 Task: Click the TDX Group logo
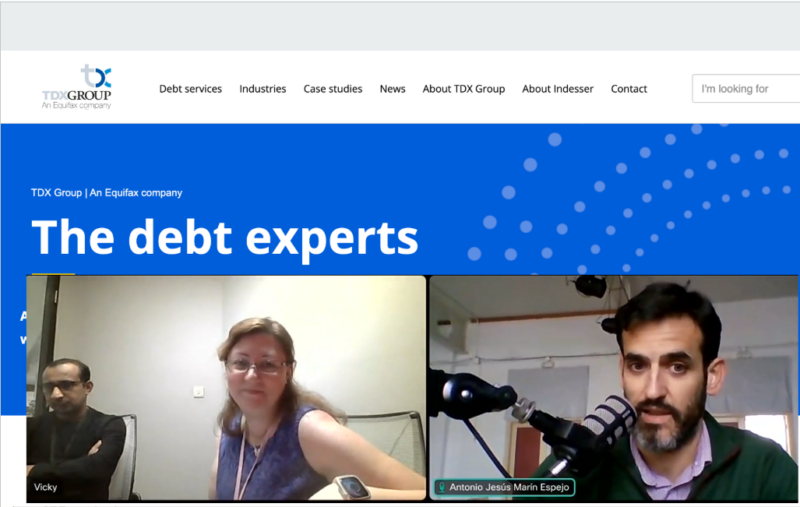tap(77, 87)
